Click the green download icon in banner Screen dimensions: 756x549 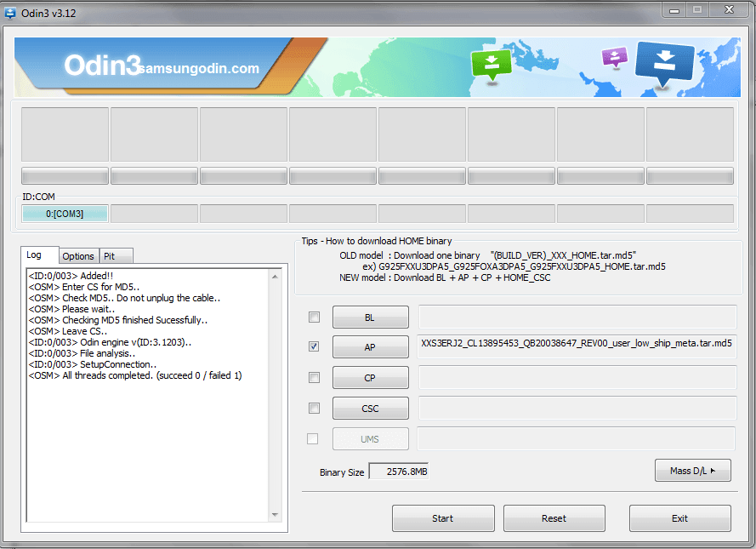coord(491,66)
